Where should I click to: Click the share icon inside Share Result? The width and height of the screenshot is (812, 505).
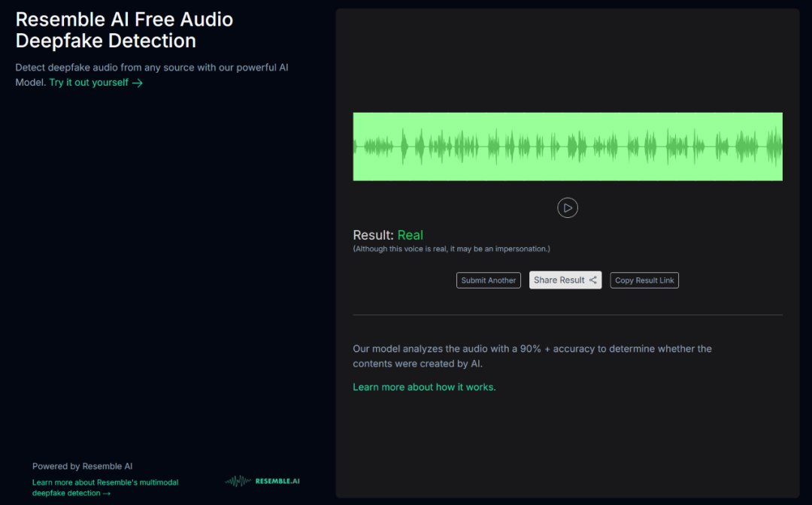pyautogui.click(x=593, y=280)
